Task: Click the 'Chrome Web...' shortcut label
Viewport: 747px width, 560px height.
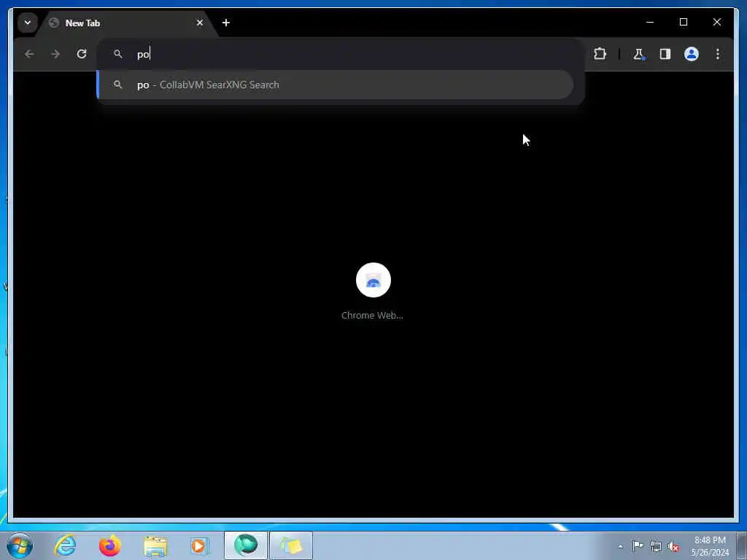Action: (x=372, y=315)
